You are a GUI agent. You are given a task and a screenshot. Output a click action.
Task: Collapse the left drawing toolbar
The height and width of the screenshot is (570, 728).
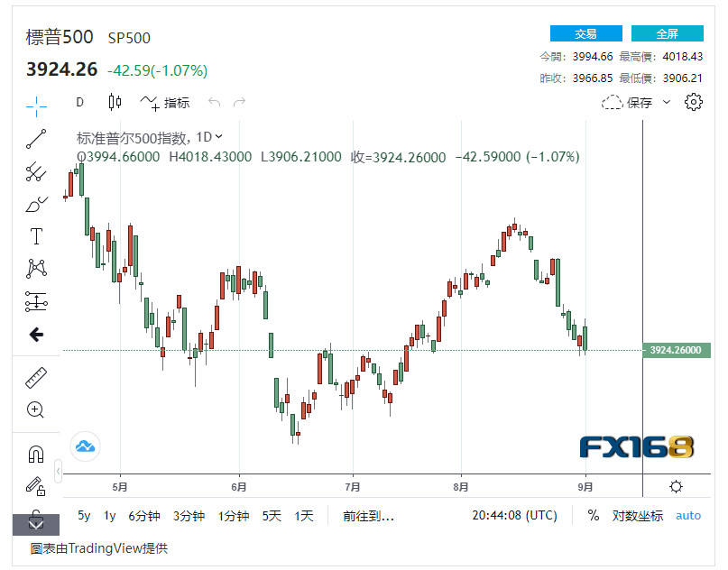[x=58, y=472]
